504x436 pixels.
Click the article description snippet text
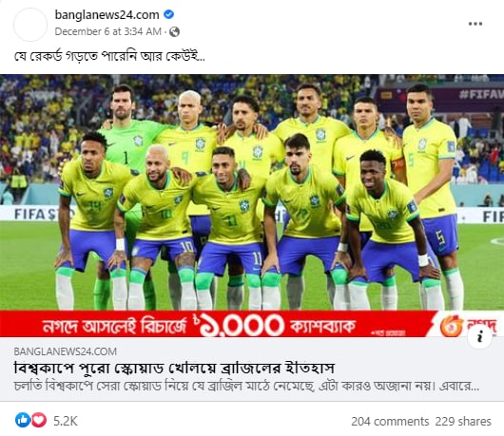click(246, 386)
